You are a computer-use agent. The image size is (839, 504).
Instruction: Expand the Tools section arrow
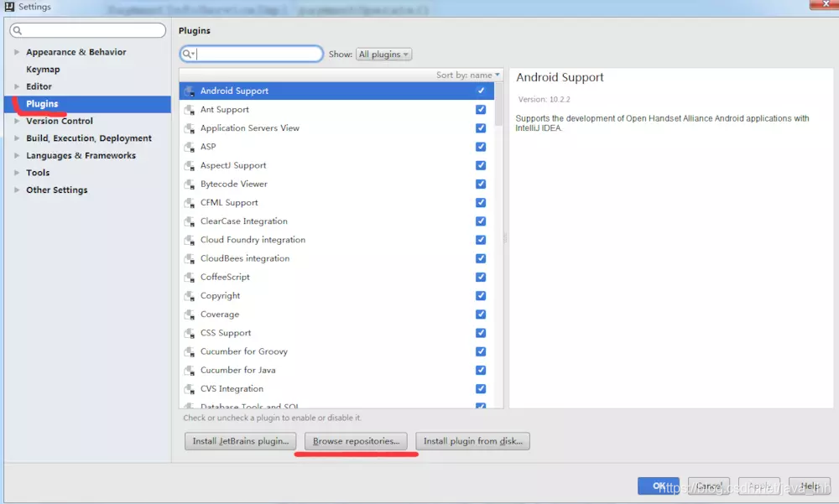(x=17, y=172)
